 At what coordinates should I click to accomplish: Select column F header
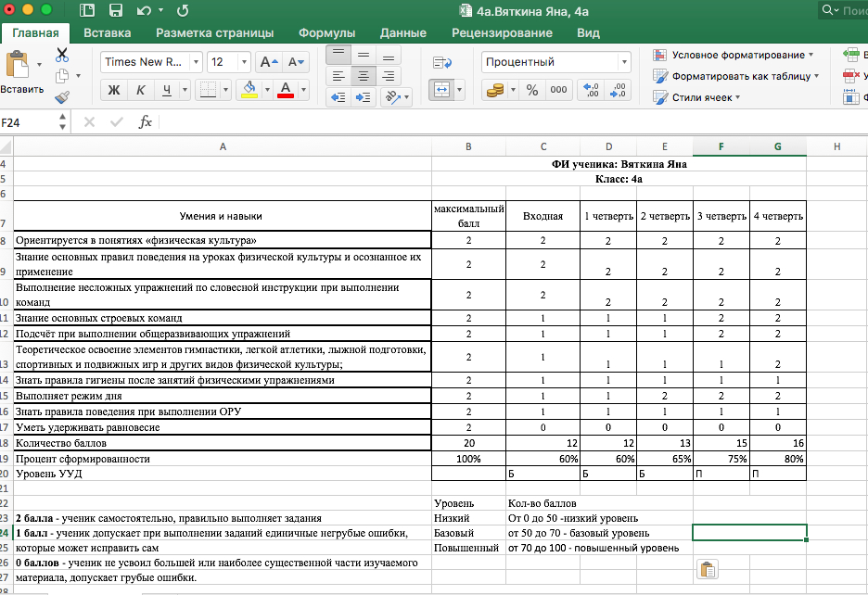(x=721, y=146)
